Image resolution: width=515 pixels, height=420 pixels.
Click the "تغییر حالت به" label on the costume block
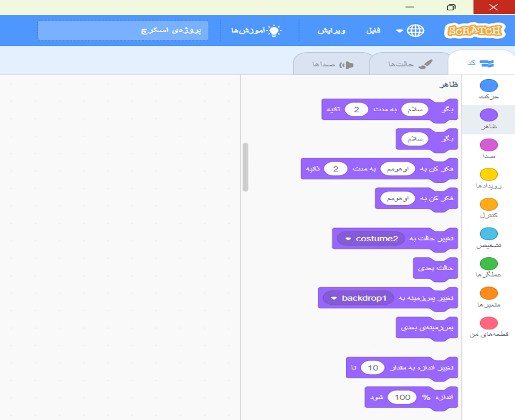point(431,238)
